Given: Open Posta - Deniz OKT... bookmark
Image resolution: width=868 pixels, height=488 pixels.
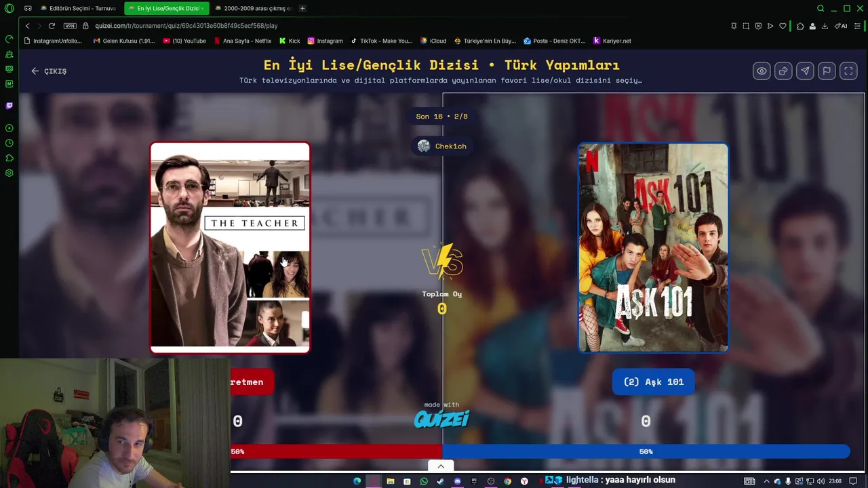Looking at the screenshot, I should (x=555, y=41).
